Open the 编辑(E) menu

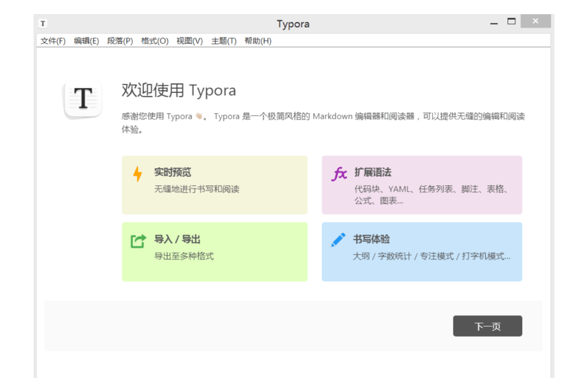tap(86, 41)
